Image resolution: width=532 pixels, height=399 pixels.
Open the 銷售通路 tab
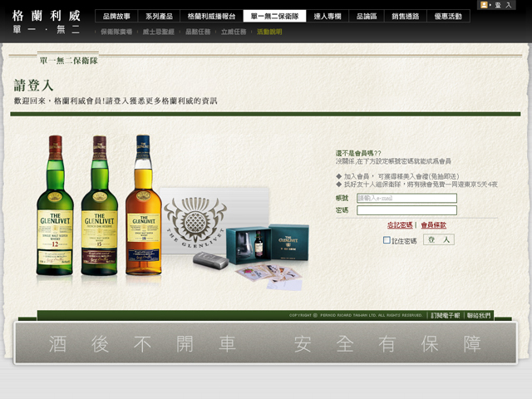point(405,16)
